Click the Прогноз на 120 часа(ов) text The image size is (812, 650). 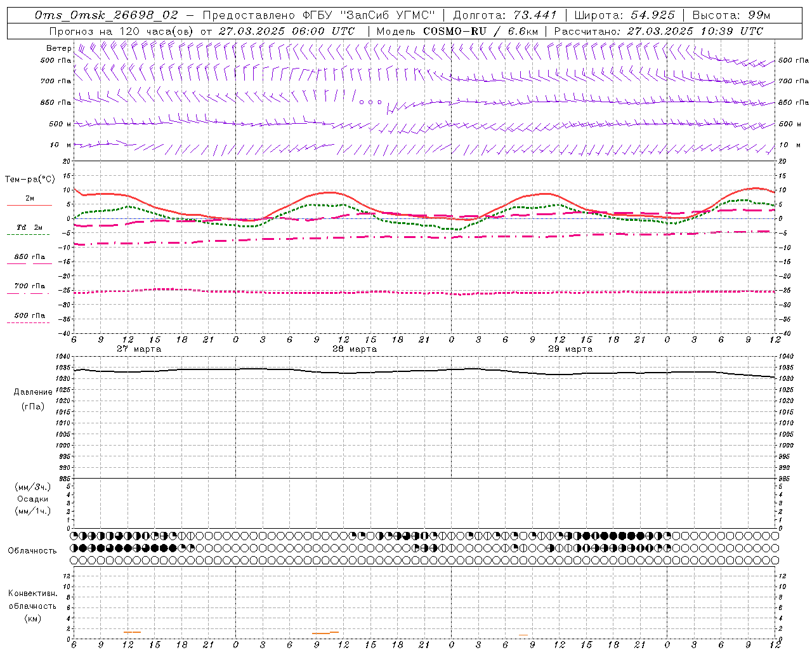[x=122, y=31]
